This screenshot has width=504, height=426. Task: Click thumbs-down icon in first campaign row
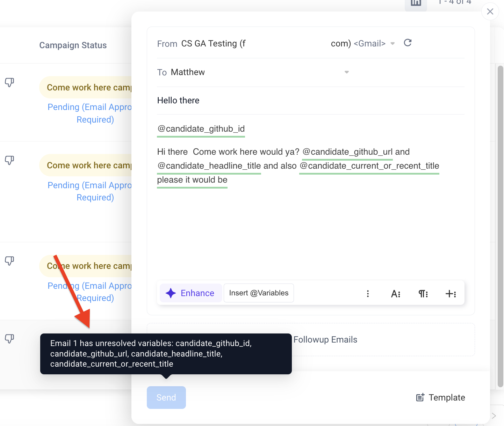9,82
